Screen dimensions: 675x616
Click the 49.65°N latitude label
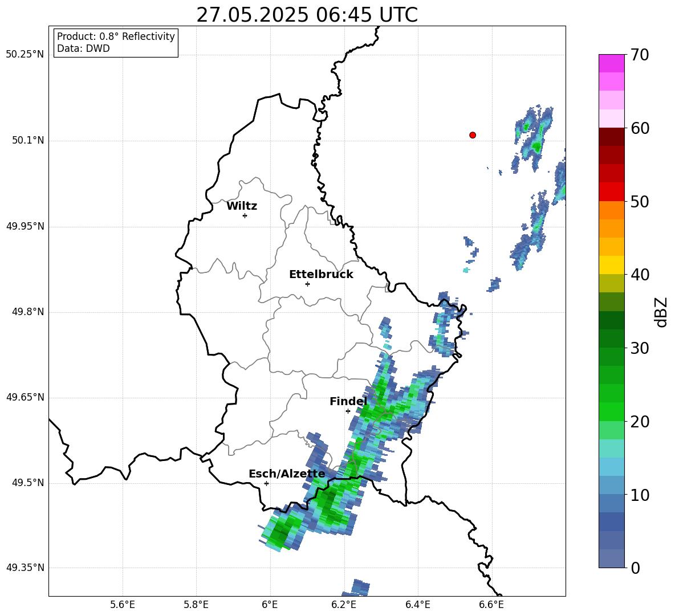pyautogui.click(x=25, y=397)
